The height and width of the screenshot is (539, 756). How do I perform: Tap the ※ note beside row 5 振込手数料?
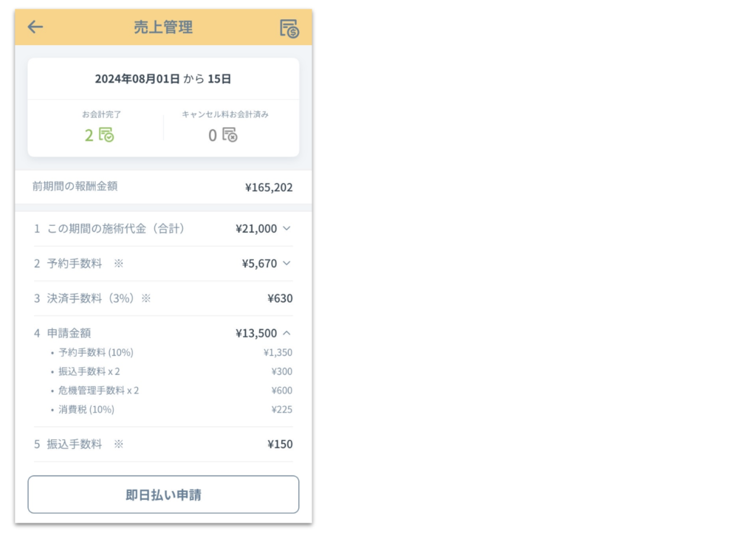click(x=119, y=444)
